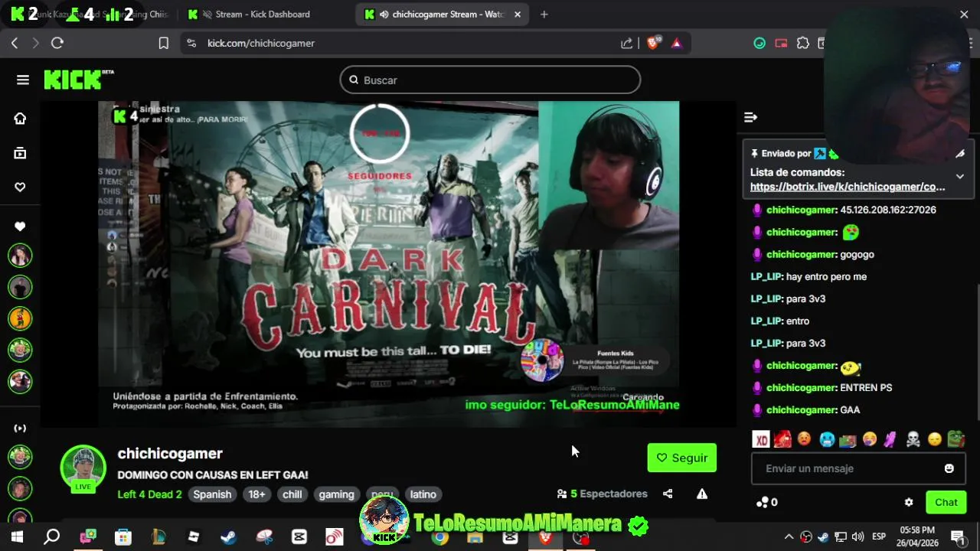This screenshot has width=980, height=551.
Task: Click the address bar URL
Action: tap(261, 44)
